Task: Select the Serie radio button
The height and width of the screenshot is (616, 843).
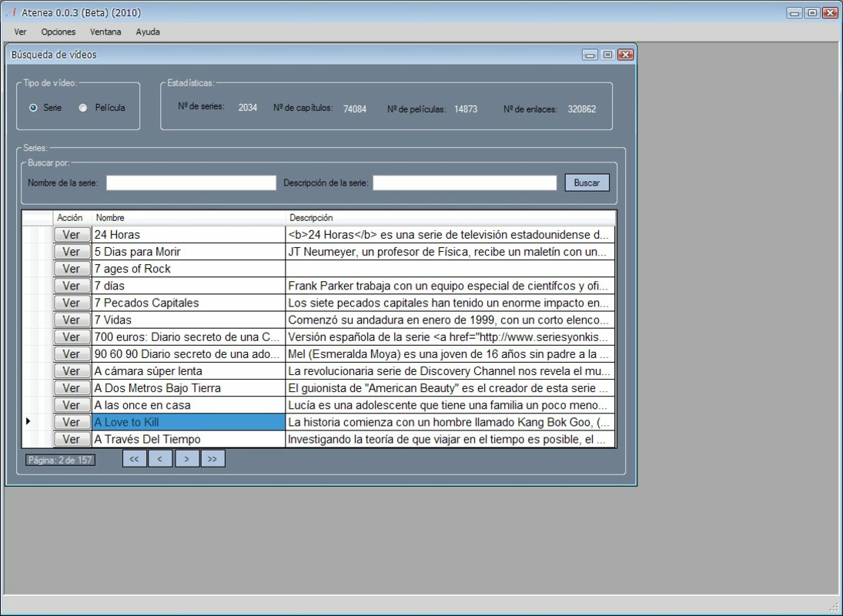Action: (x=45, y=108)
